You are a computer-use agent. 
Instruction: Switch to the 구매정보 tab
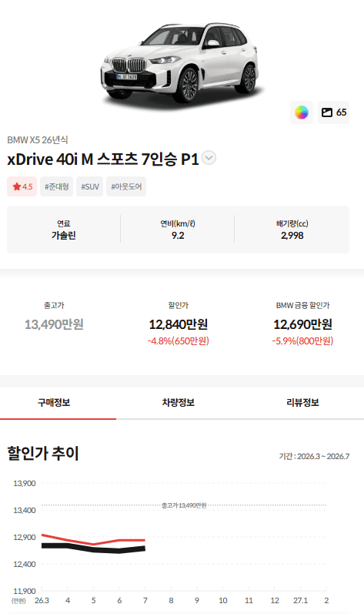pos(54,403)
